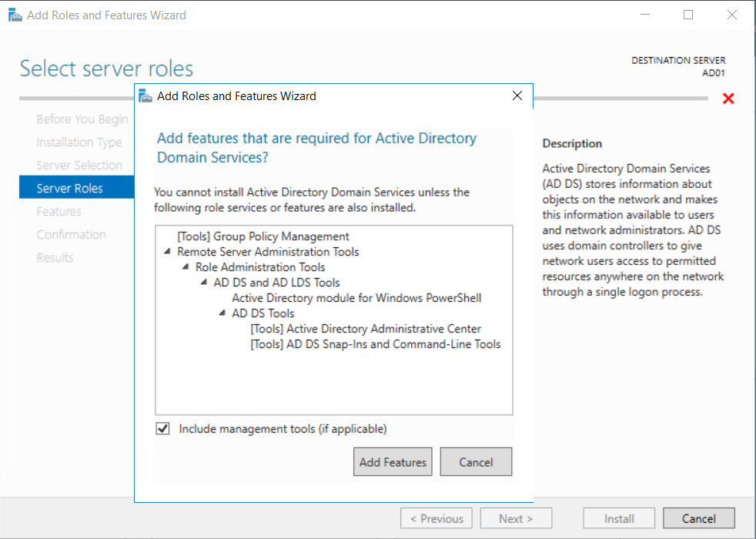Click the red X error icon
Image resolution: width=756 pixels, height=539 pixels.
coord(728,99)
